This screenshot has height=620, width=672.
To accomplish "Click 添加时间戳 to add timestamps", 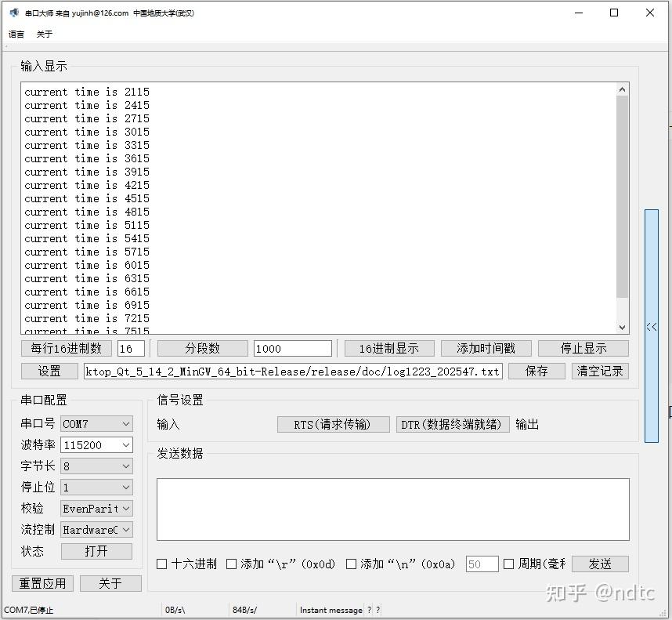I will click(x=486, y=348).
